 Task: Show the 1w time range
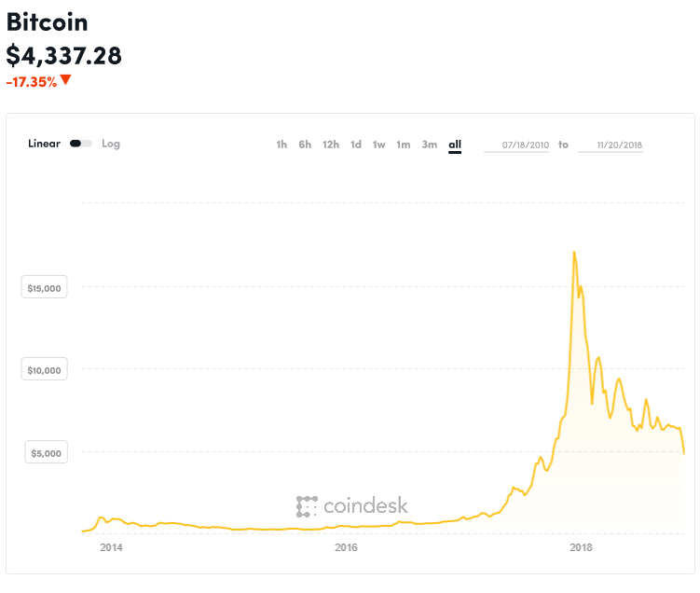[379, 145]
